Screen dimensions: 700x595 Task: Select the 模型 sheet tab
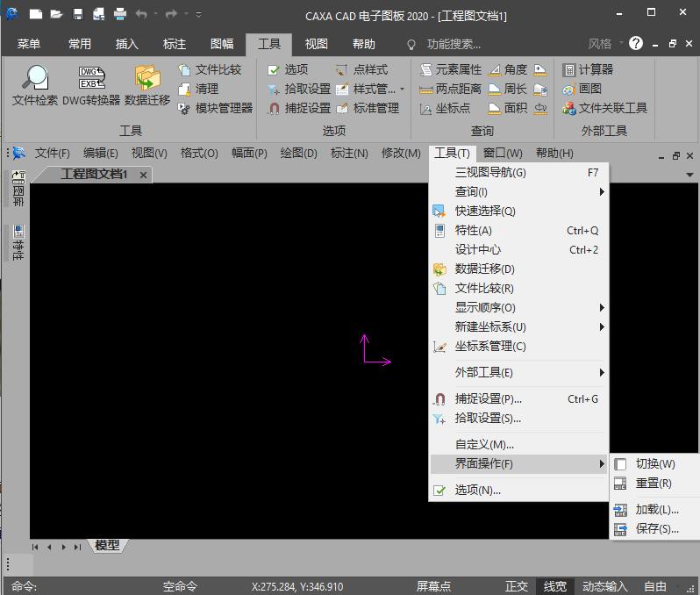coord(108,546)
